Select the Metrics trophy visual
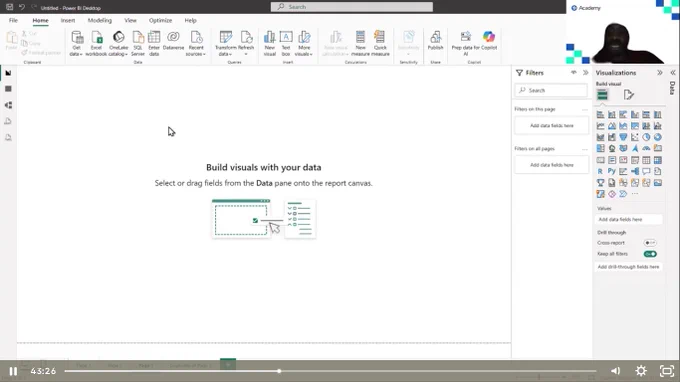Viewport: 680px width, 382px height. click(600, 183)
